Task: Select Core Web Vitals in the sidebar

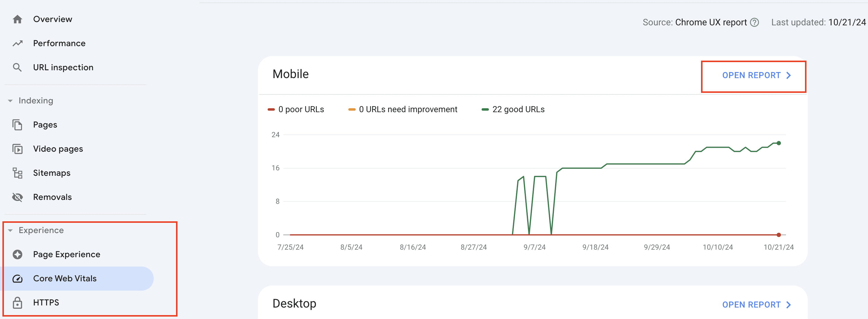Action: click(x=64, y=279)
